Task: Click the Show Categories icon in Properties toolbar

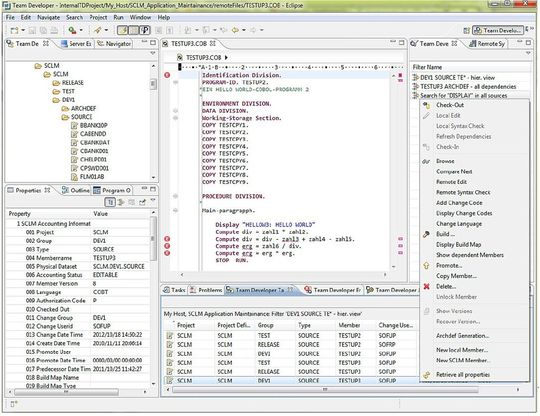Action: [x=110, y=202]
